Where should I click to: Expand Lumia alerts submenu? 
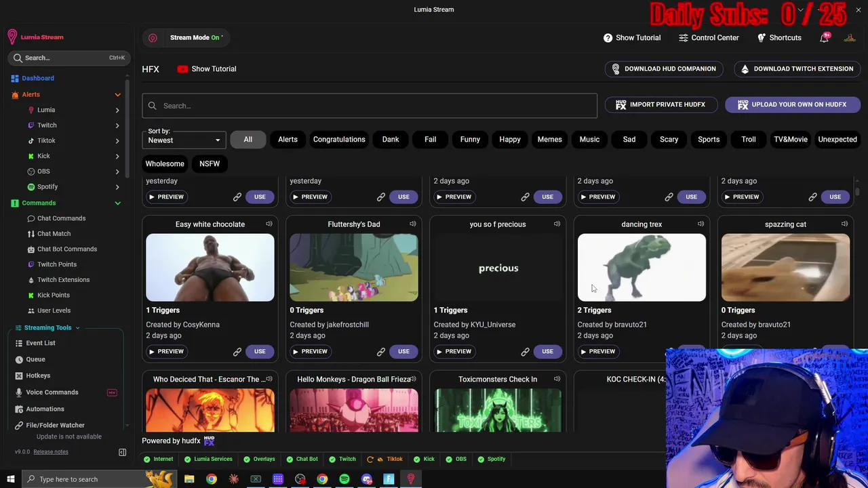click(x=117, y=110)
